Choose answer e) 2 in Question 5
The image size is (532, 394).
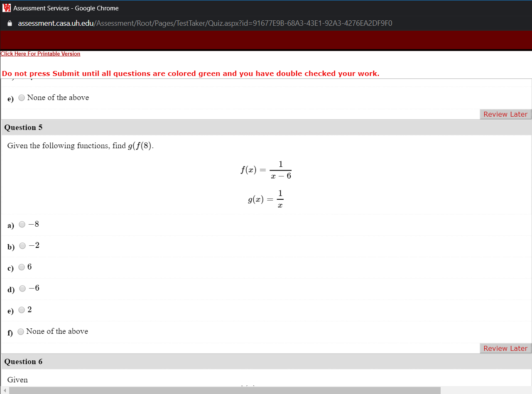point(21,309)
